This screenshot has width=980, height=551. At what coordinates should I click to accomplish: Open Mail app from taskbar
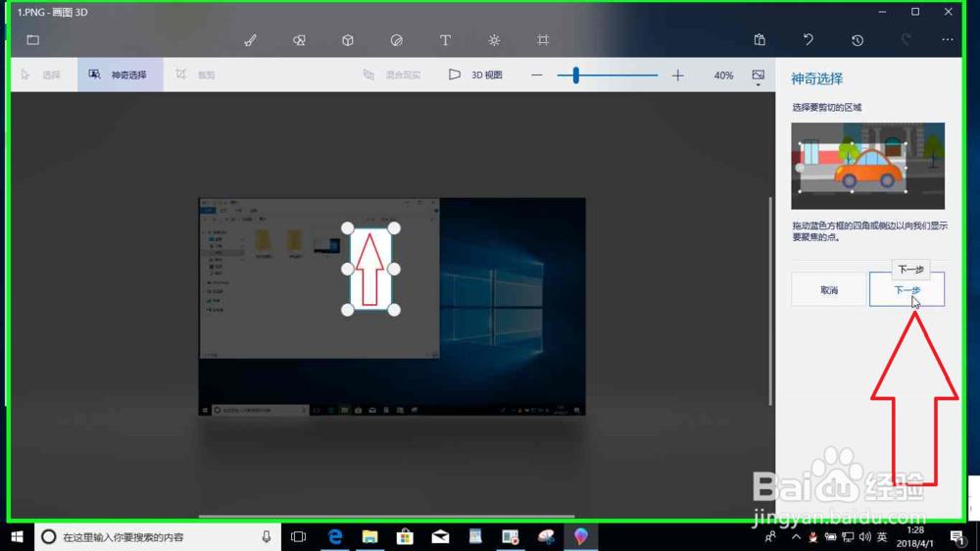[441, 536]
